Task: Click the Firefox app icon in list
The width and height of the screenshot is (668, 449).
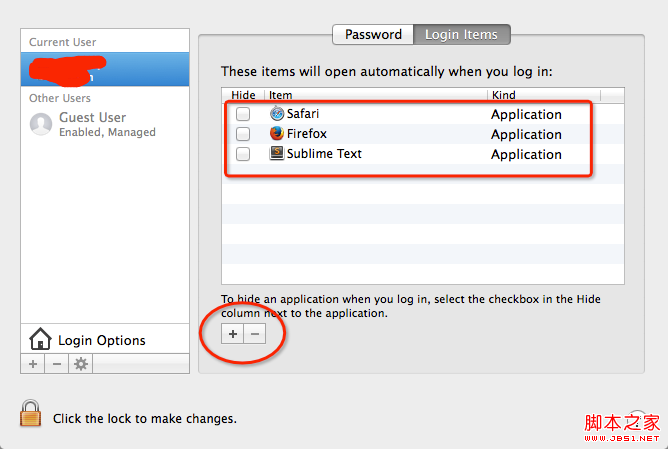Action: (277, 134)
